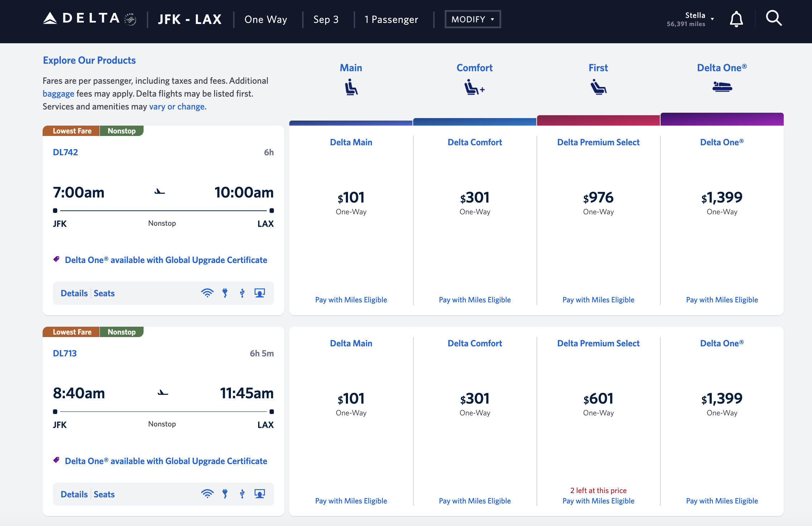The image size is (812, 526).
Task: Click the Sep 3 date in header
Action: click(326, 19)
